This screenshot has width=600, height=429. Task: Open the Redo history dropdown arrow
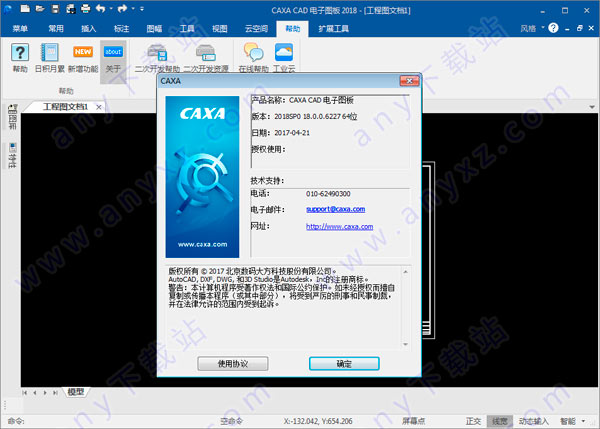coord(133,8)
